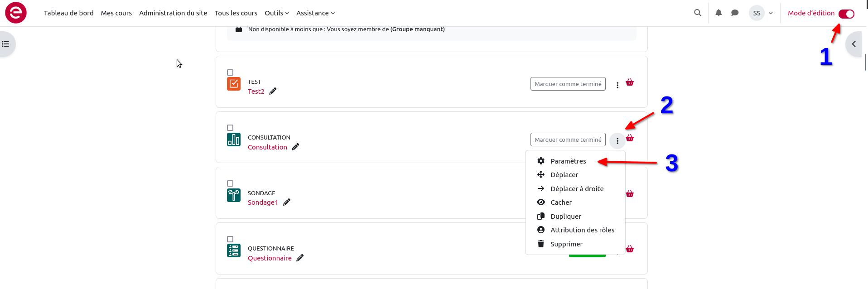Open the messaging speech bubble icon
Screen dimensions: 868x289
pyautogui.click(x=735, y=13)
